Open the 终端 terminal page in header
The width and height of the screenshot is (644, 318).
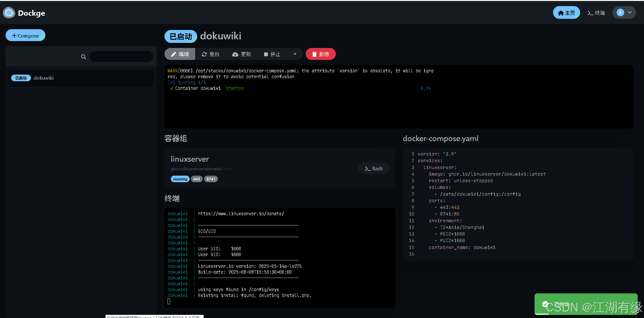point(596,13)
